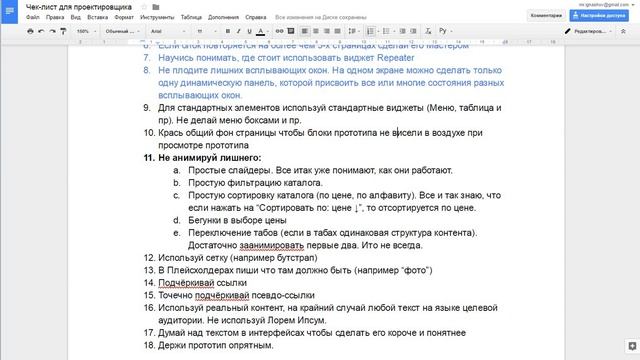Toggle the bulleted list button

[x=386, y=31]
